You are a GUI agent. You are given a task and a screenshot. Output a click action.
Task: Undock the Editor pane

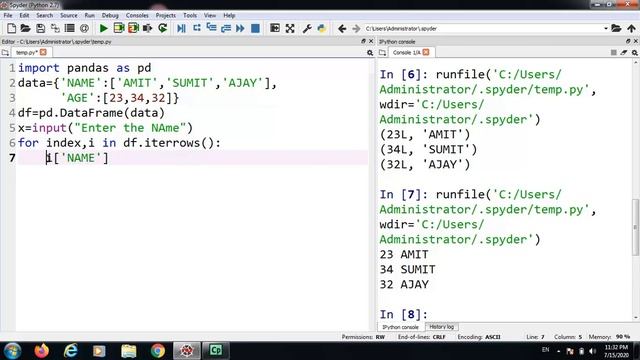[x=363, y=41]
